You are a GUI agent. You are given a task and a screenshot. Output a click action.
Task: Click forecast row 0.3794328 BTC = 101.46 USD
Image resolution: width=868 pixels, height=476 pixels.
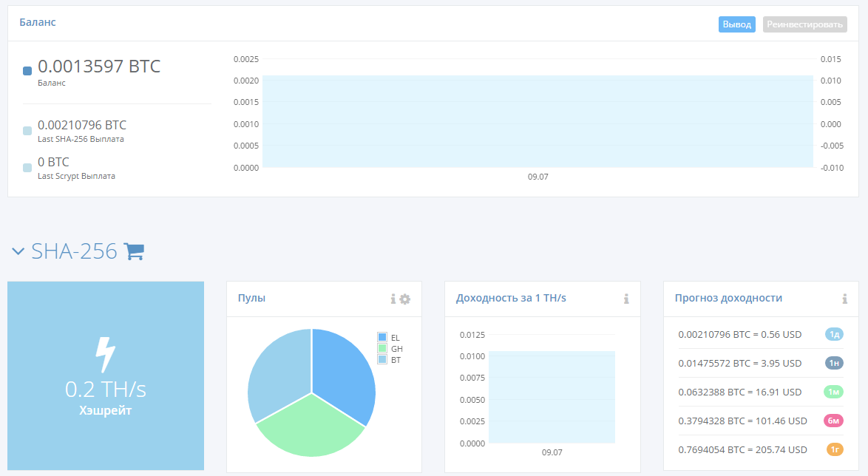742,421
